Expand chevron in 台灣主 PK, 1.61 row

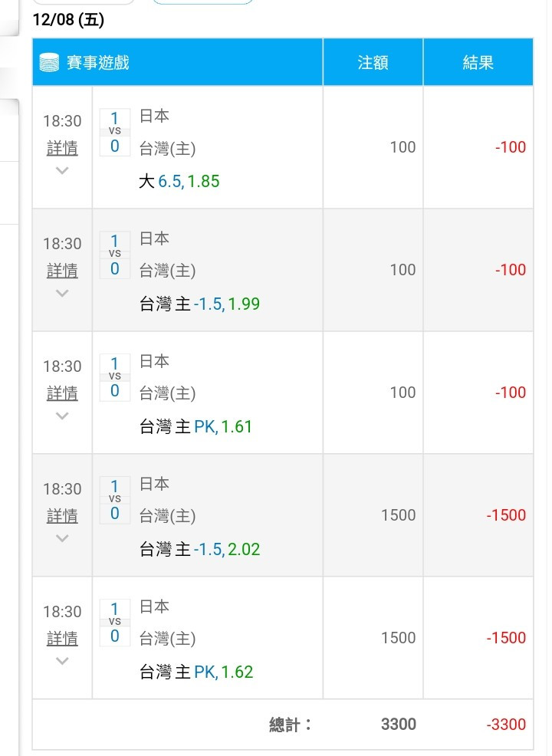[x=62, y=415]
